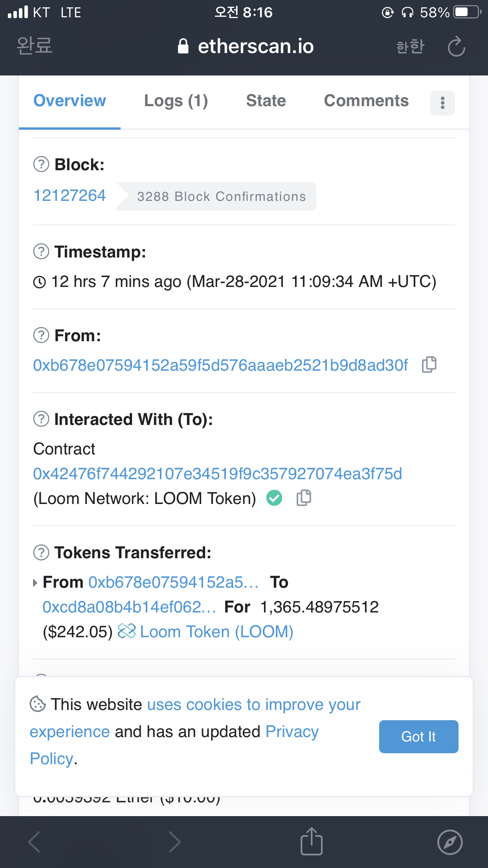The width and height of the screenshot is (488, 868).
Task: Open block number 12127264
Action: [70, 196]
